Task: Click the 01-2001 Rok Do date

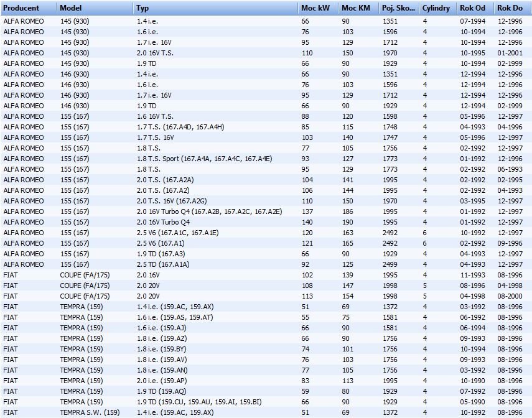Action: pos(510,53)
